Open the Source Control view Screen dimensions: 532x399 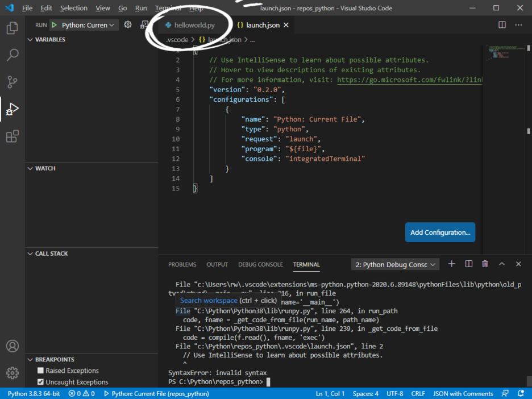coord(12,82)
